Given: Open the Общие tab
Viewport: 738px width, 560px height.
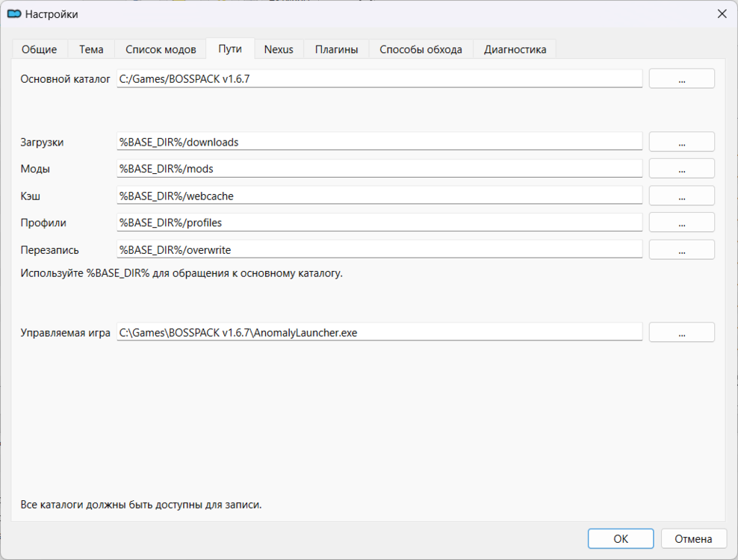Looking at the screenshot, I should click(x=40, y=49).
